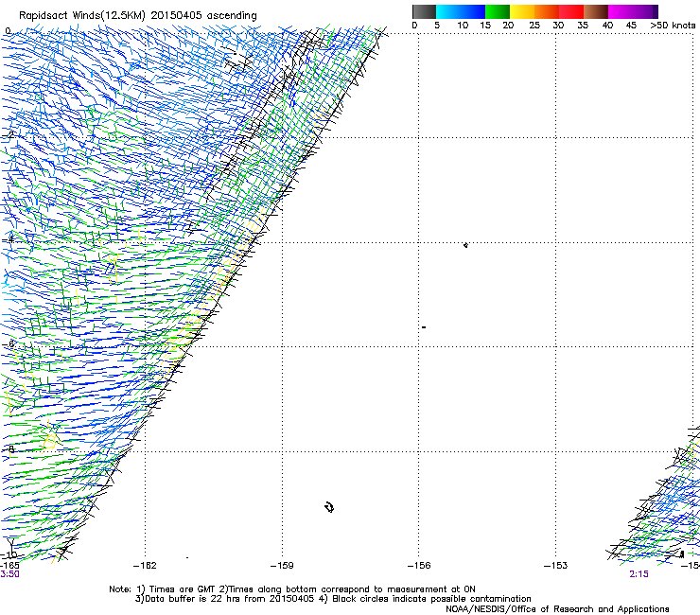Click the blue 10-15 knots legend swatch
Viewport: 700px width, 615px height.
473,11
